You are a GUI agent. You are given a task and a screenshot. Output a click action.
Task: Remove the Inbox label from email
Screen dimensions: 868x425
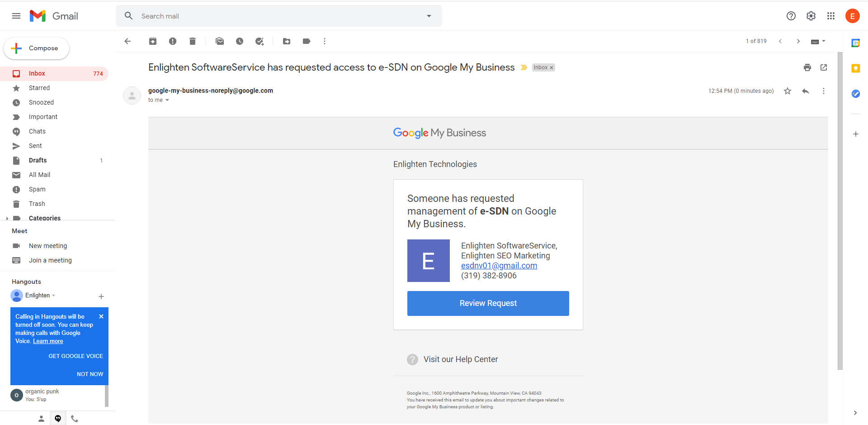[552, 67]
